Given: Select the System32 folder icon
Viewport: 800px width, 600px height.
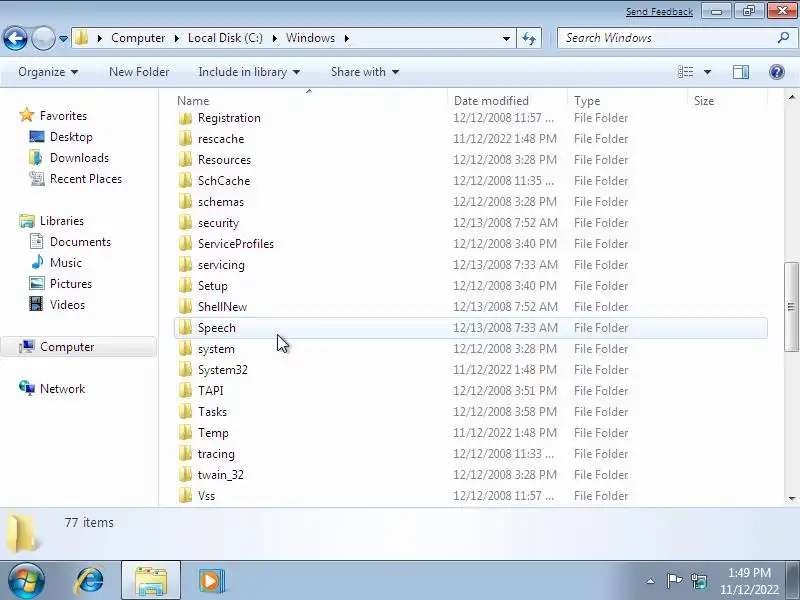Looking at the screenshot, I should tap(185, 370).
